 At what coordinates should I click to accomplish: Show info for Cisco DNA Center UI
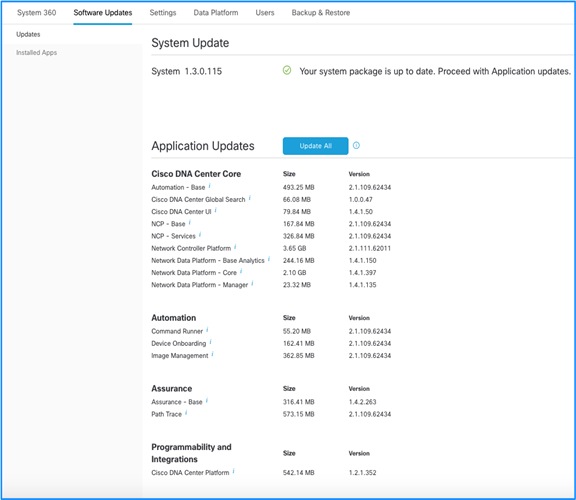coord(216,210)
